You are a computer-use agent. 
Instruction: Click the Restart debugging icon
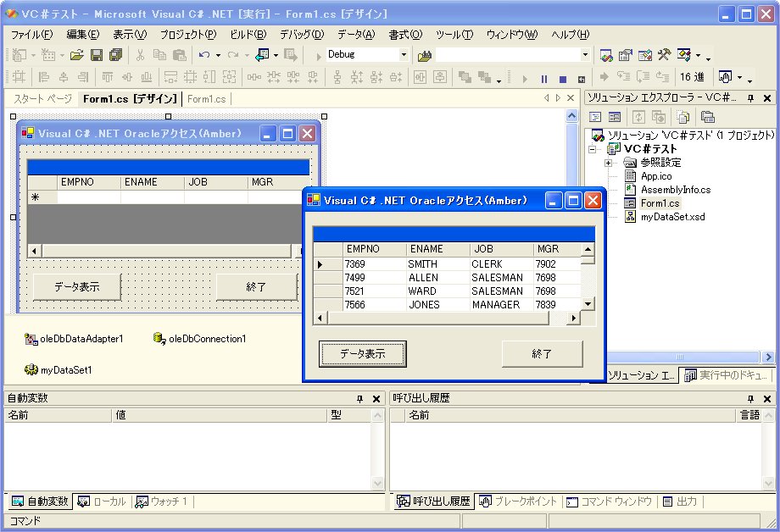[x=581, y=79]
